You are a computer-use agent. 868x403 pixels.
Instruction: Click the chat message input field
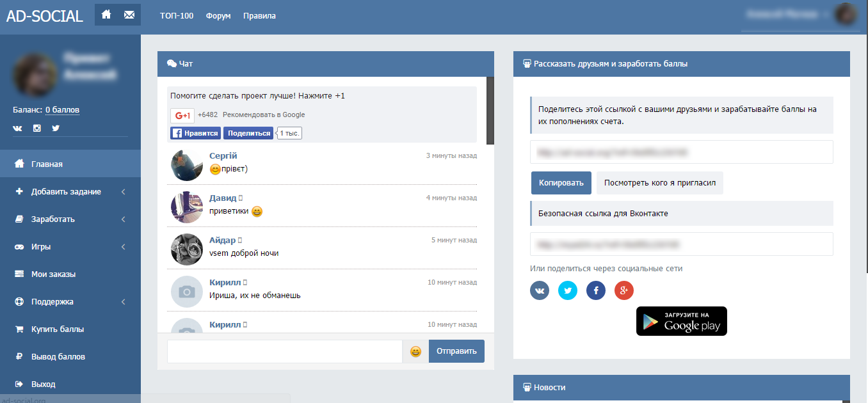point(285,351)
